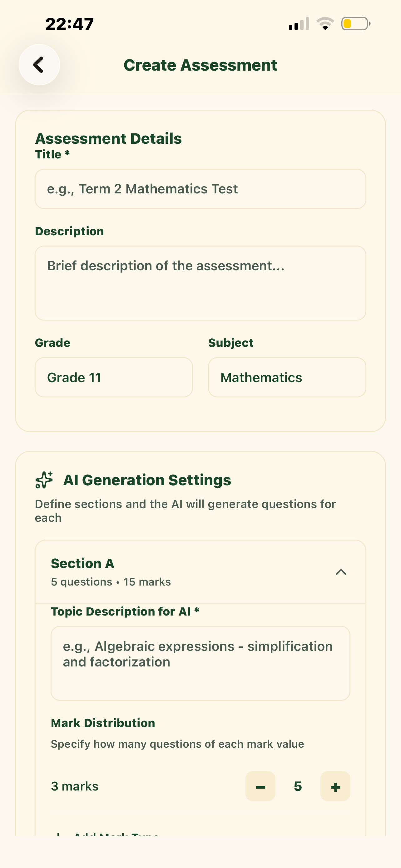Tap the Section A header title
The image size is (401, 868).
(82, 563)
